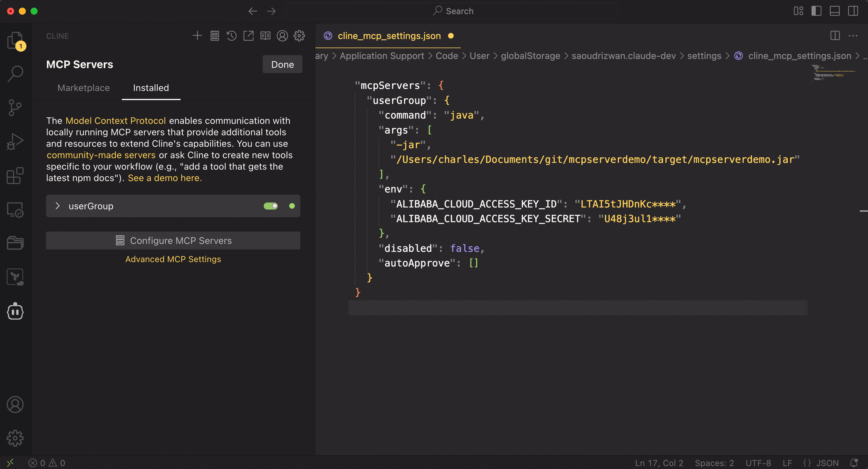Toggle the userGroup server on/off switch
This screenshot has height=469, width=868.
pyautogui.click(x=270, y=206)
